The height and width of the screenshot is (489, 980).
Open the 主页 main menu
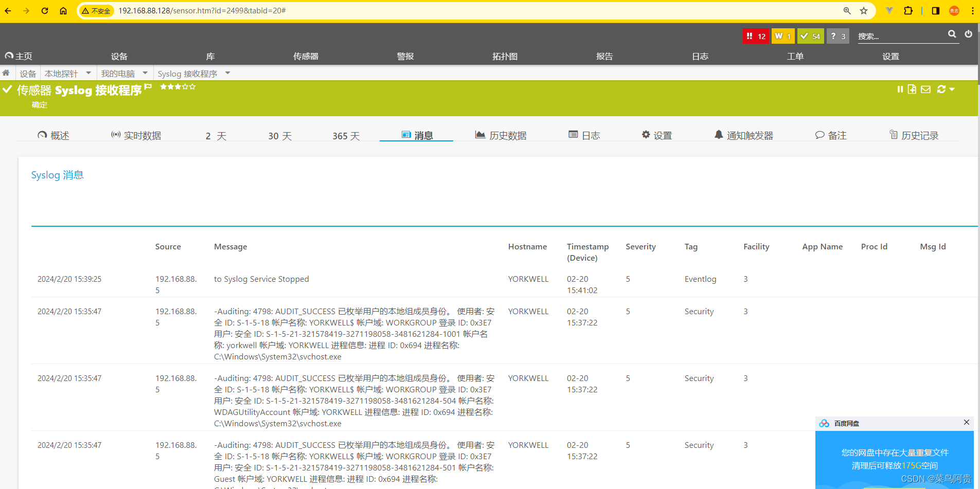[19, 56]
